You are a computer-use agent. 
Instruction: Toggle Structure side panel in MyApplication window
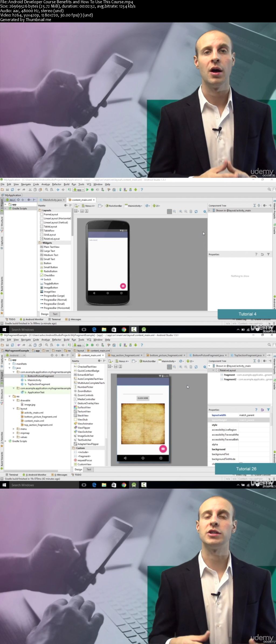click(x=2, y=225)
